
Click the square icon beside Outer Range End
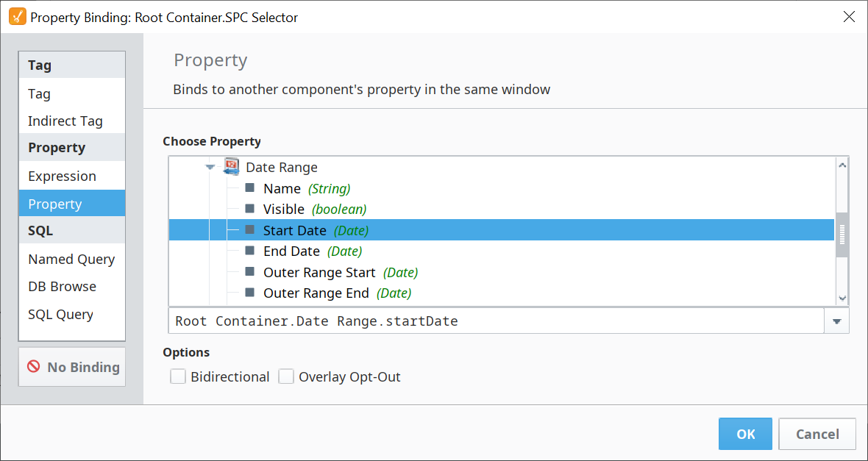249,293
